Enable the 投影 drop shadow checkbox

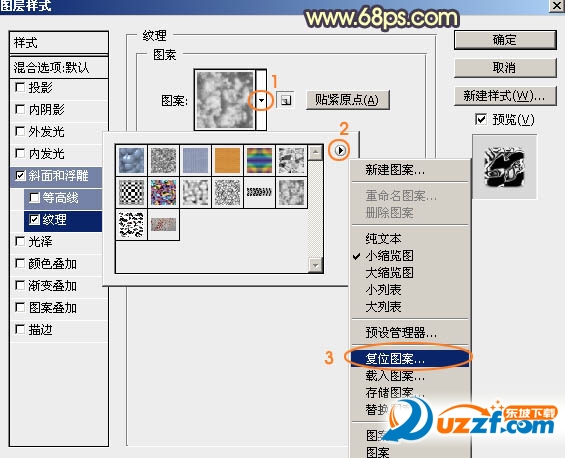(20, 87)
